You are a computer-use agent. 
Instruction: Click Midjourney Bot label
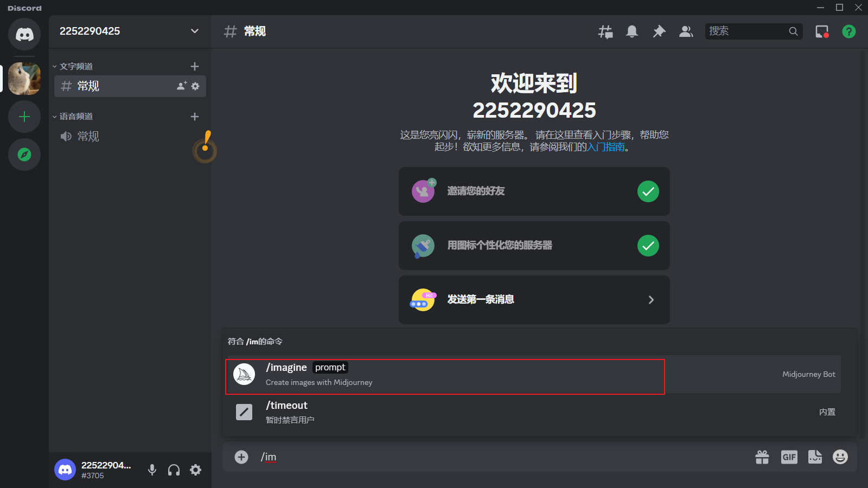pyautogui.click(x=809, y=374)
